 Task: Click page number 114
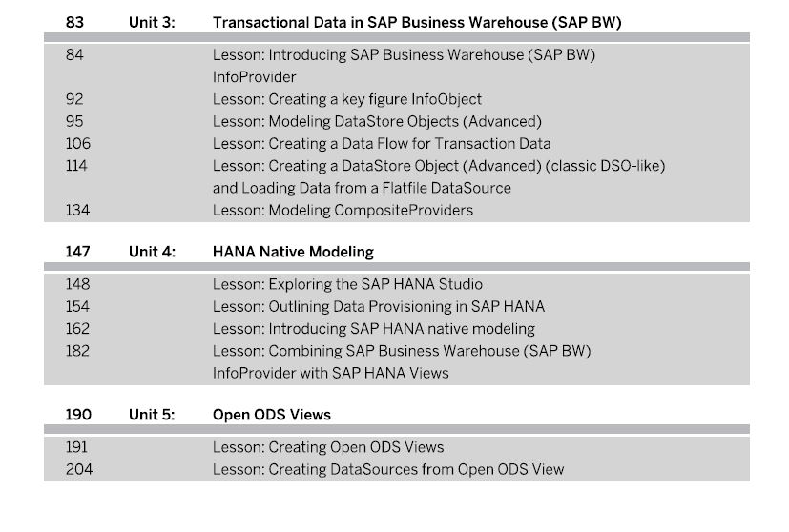[76, 166]
